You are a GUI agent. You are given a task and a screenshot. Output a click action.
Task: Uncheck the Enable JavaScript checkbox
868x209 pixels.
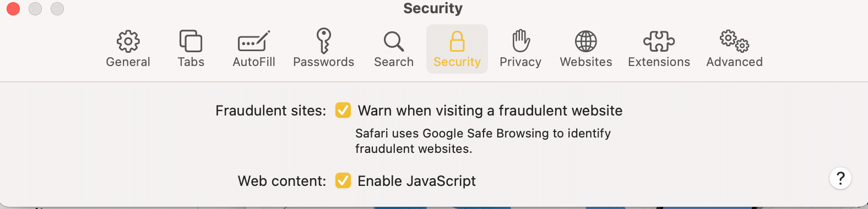click(343, 180)
